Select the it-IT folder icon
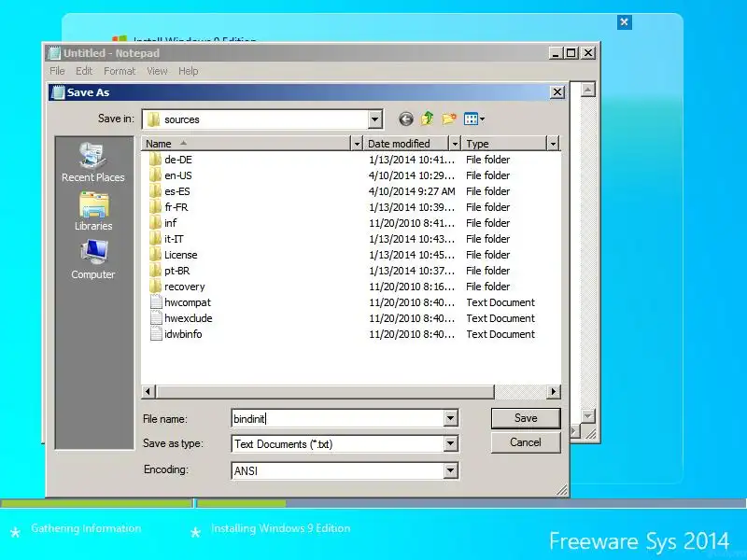The image size is (747, 560). tap(155, 239)
